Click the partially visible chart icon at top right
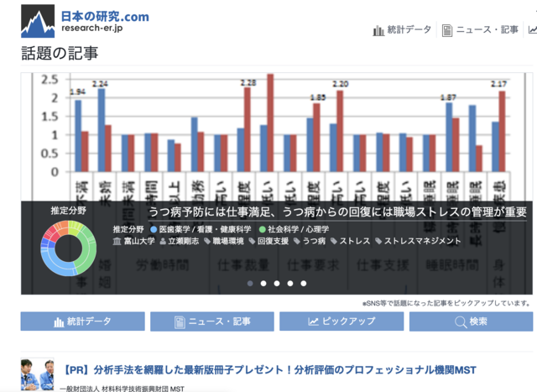 pyautogui.click(x=533, y=30)
